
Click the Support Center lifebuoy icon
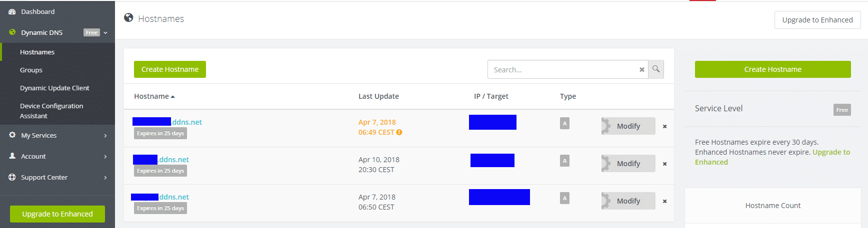[12, 177]
